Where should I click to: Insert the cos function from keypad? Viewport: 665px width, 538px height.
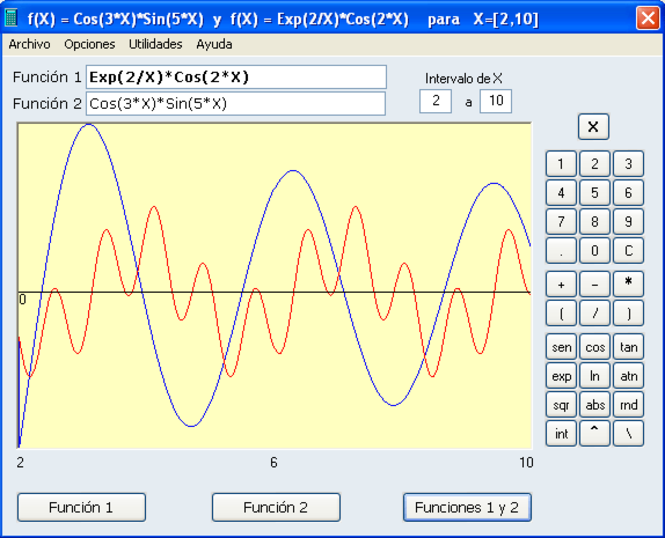(x=595, y=347)
